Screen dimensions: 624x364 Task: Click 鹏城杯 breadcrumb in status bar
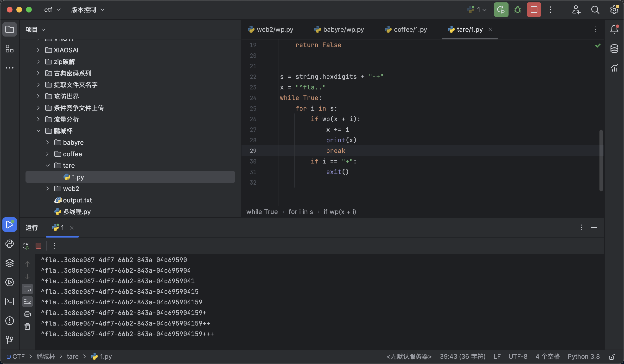[46, 357]
